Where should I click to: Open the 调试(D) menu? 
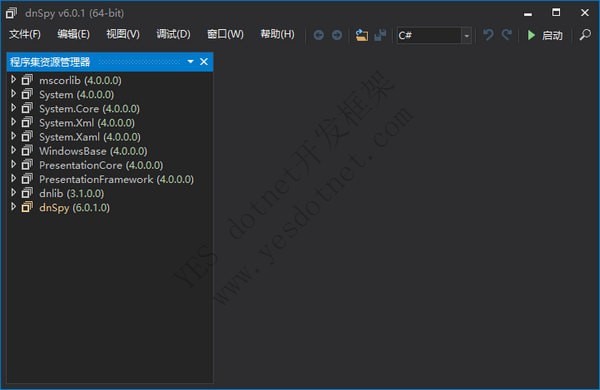click(x=173, y=34)
